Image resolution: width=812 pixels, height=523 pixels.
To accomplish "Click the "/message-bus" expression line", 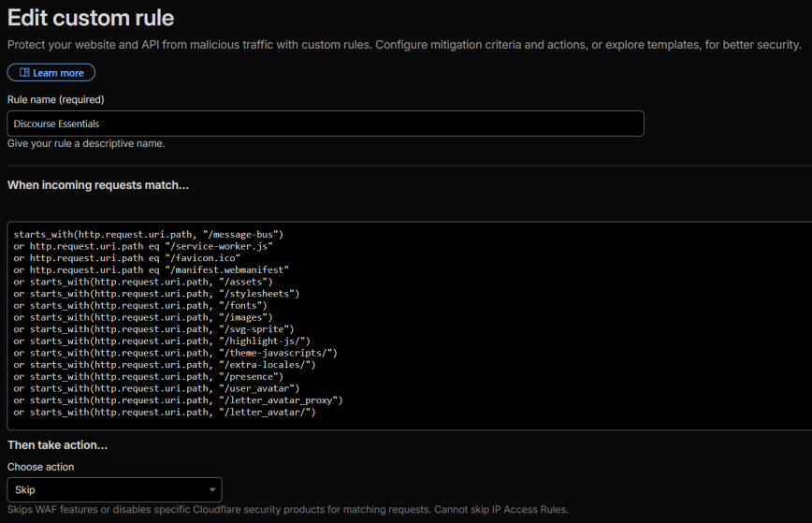I will pyautogui.click(x=148, y=233).
